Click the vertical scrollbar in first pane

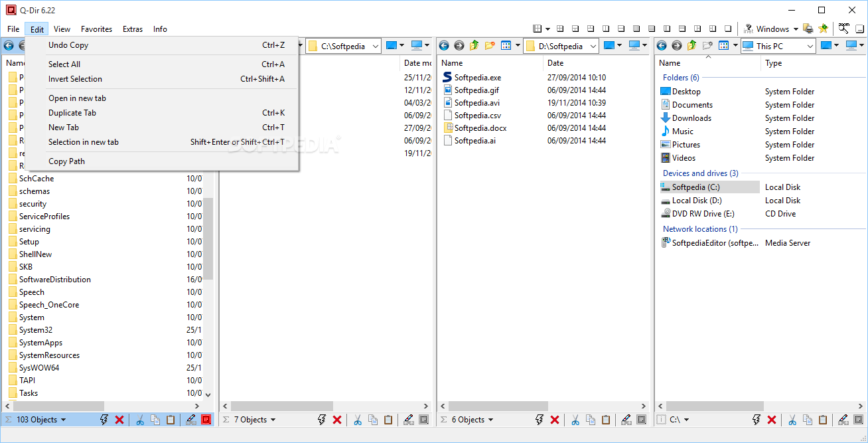click(x=208, y=239)
